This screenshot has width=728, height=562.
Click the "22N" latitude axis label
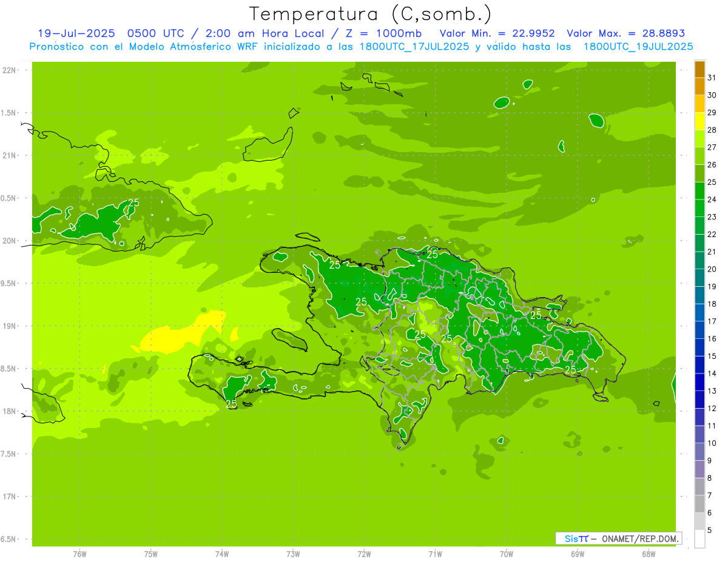coord(8,70)
